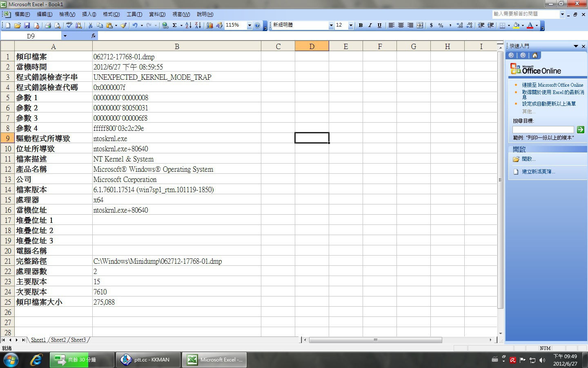Screen dimensions: 588x368
Task: Switch to the Sheet2 tab
Action: [x=58, y=340]
